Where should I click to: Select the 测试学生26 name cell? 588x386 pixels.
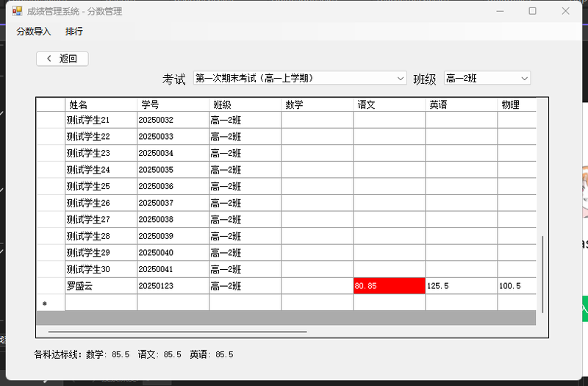pos(101,203)
